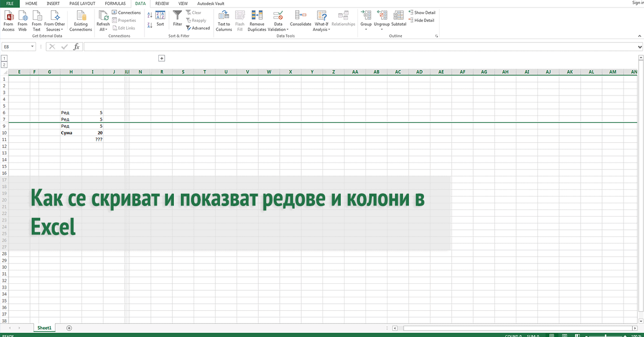The height and width of the screenshot is (337, 644).
Task: Select row header 10
Action: [4, 133]
